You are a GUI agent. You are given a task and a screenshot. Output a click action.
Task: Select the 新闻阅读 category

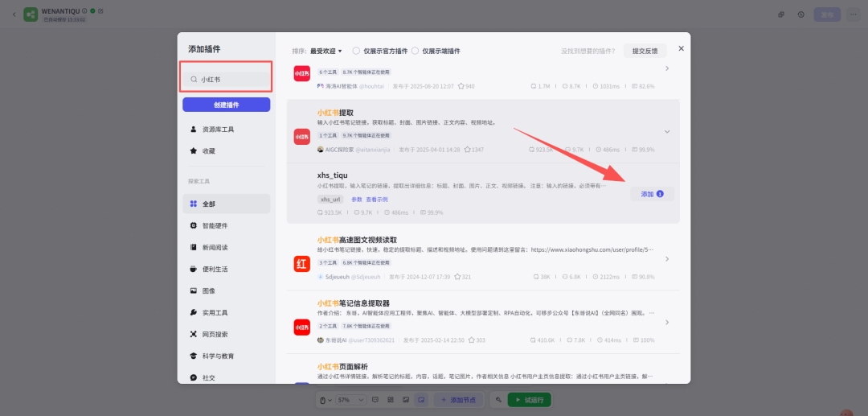click(x=227, y=247)
